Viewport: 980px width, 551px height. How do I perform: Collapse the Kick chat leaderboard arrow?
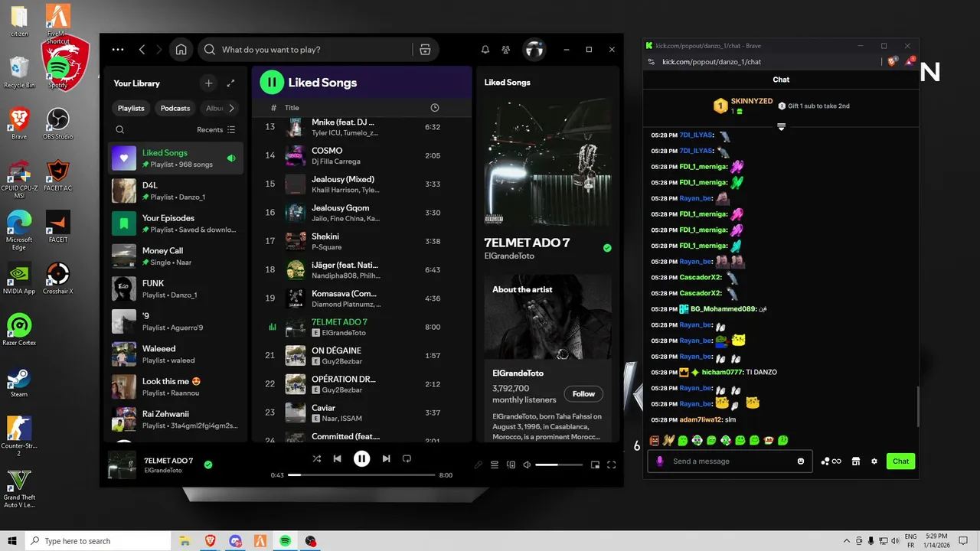(x=781, y=127)
